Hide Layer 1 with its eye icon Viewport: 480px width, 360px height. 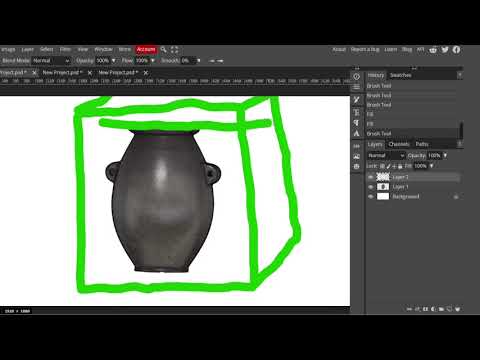click(371, 187)
